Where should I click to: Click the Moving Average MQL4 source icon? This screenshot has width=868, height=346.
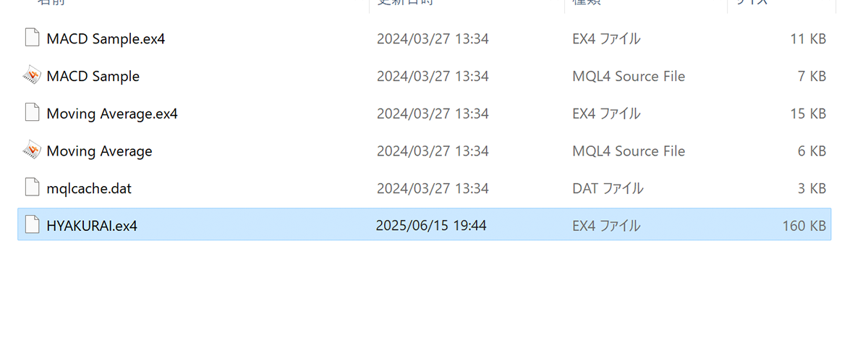click(31, 151)
